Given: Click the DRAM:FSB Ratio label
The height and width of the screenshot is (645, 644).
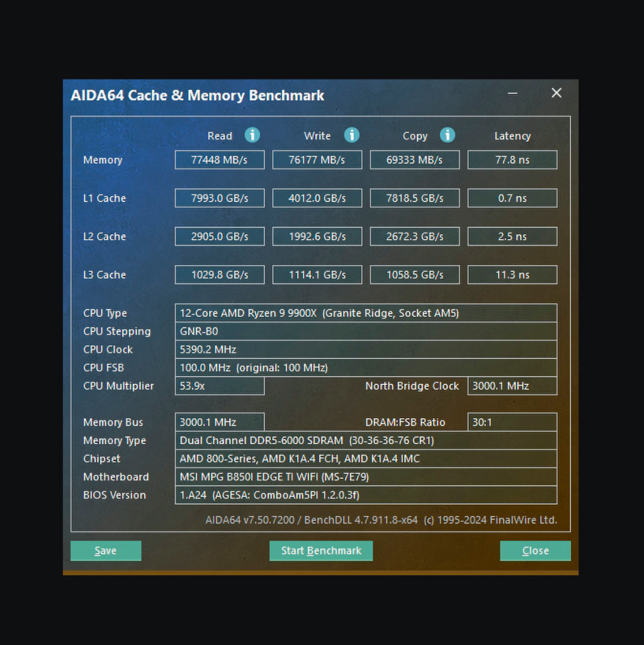Looking at the screenshot, I should point(405,422).
